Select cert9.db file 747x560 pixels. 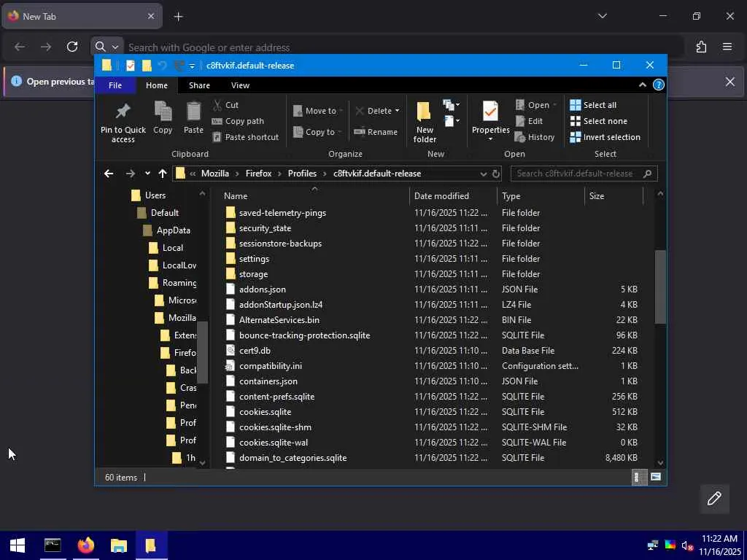pos(255,351)
